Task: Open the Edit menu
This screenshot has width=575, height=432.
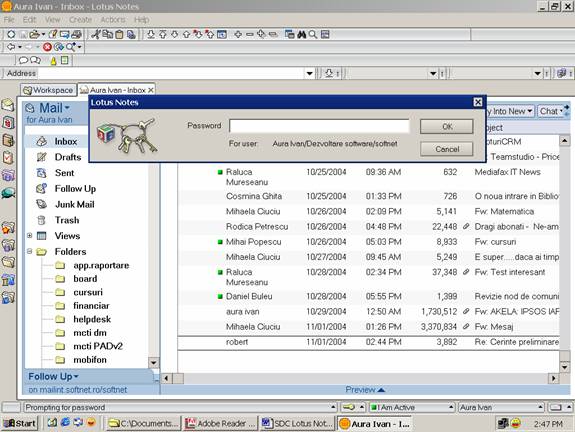Action: click(x=29, y=19)
